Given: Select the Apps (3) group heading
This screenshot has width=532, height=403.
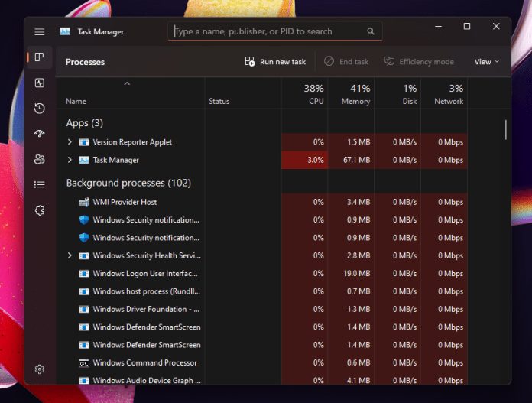Looking at the screenshot, I should (x=85, y=123).
